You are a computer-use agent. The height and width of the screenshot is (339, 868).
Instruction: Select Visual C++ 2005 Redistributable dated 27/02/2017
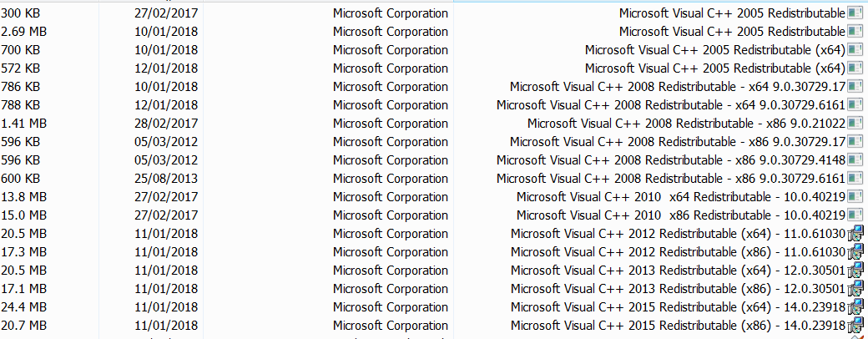[x=733, y=13]
